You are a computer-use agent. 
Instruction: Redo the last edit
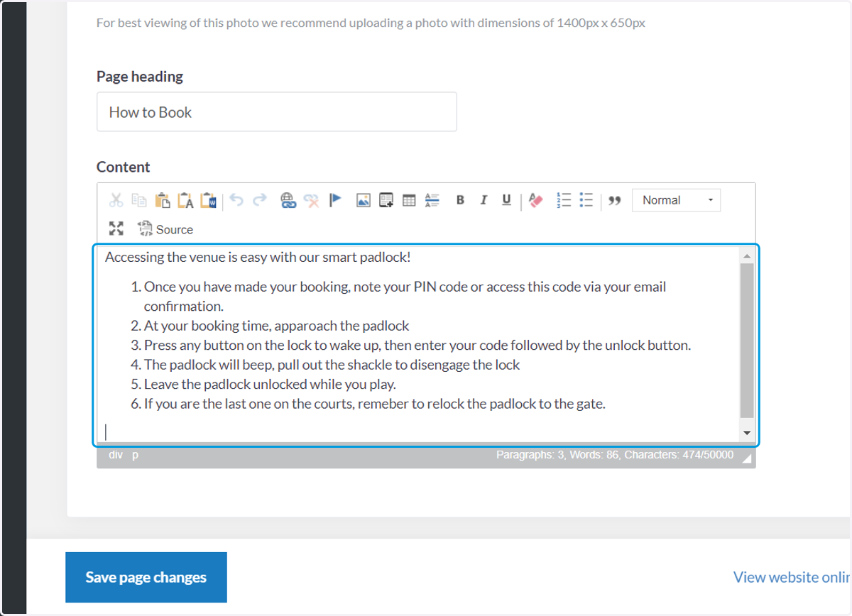coord(259,200)
